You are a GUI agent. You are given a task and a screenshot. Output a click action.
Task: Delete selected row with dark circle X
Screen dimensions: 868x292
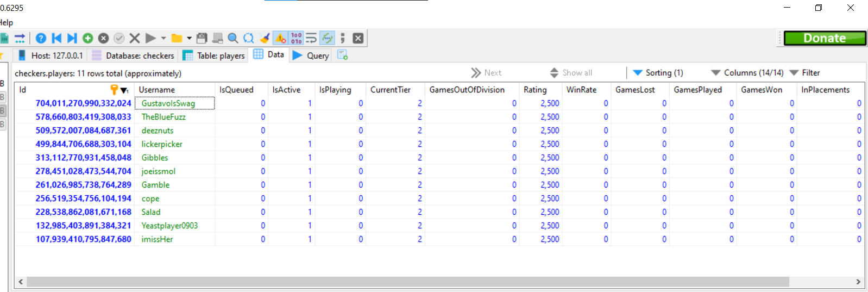pos(103,38)
